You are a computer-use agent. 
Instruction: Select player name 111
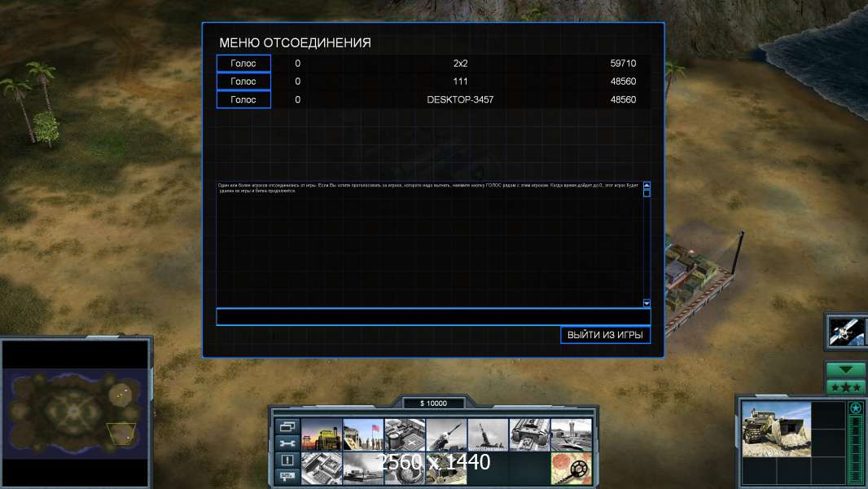[460, 81]
